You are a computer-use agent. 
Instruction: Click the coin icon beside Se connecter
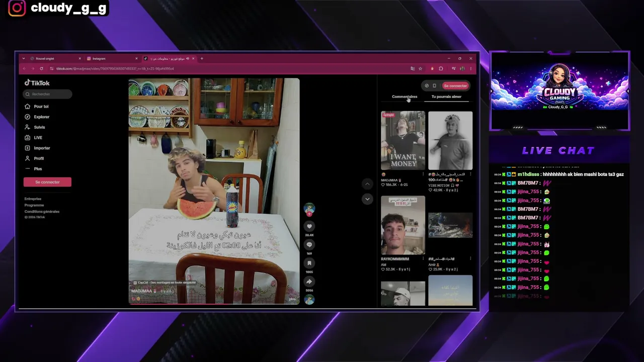427,85
